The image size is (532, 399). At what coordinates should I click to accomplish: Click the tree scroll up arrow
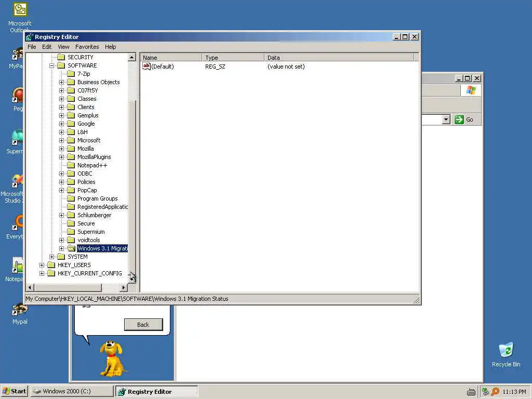coord(132,57)
